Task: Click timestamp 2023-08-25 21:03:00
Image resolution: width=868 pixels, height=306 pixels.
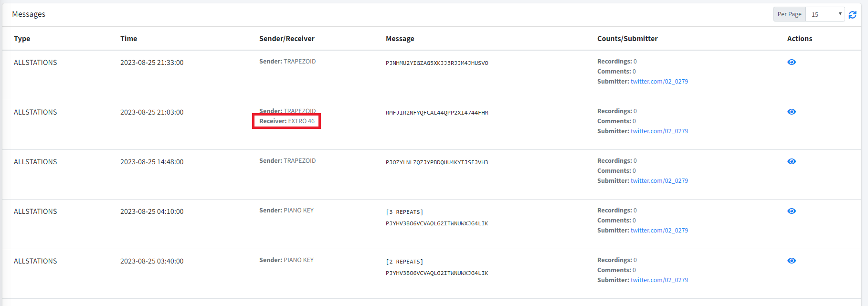Action: coord(152,112)
